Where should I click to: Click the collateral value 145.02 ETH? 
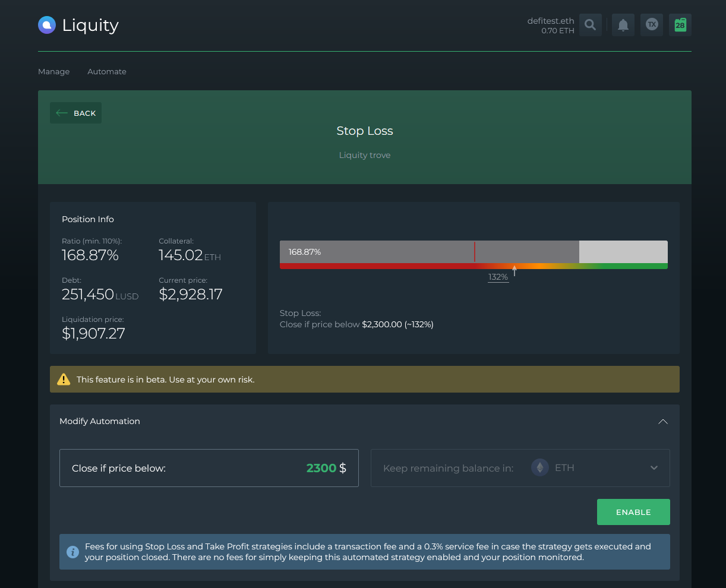(x=190, y=255)
